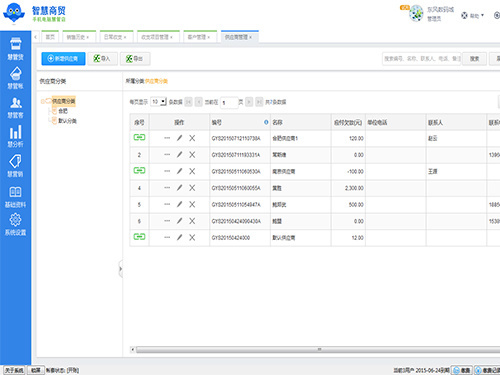Switch to the 日常收支 tab
500x375 pixels.
coord(116,37)
